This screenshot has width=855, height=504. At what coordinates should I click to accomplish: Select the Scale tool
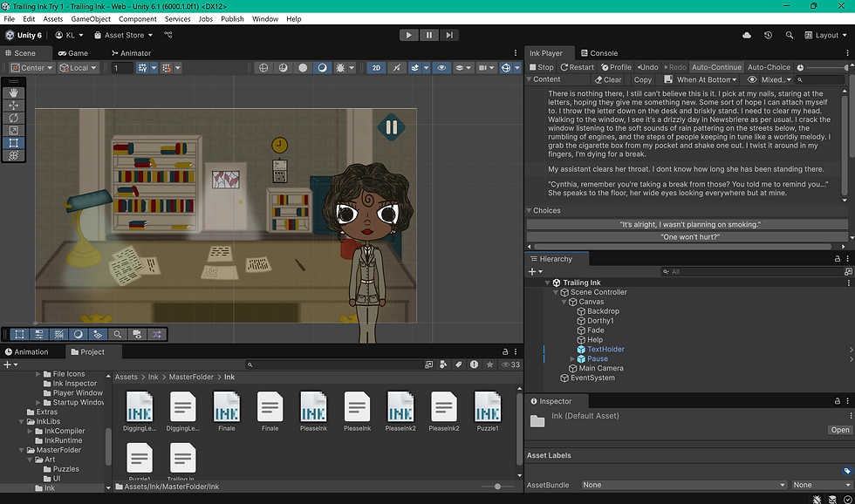pyautogui.click(x=14, y=130)
